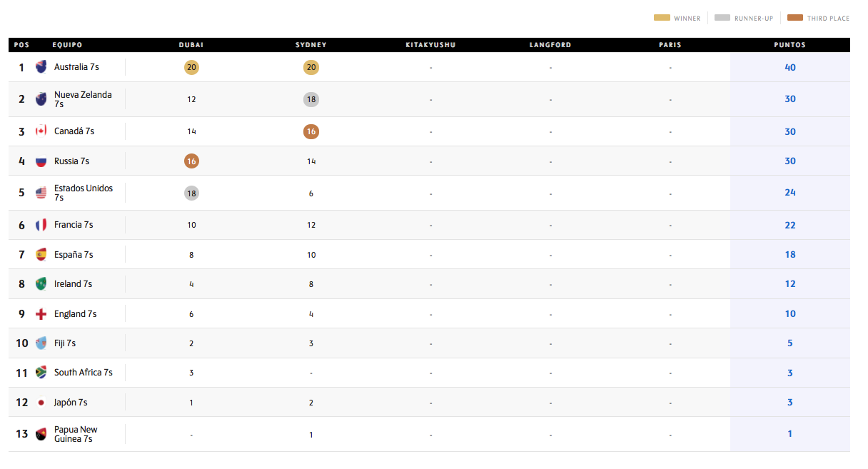
Task: Click the bronze Third Place legend swatch
Action: point(794,18)
